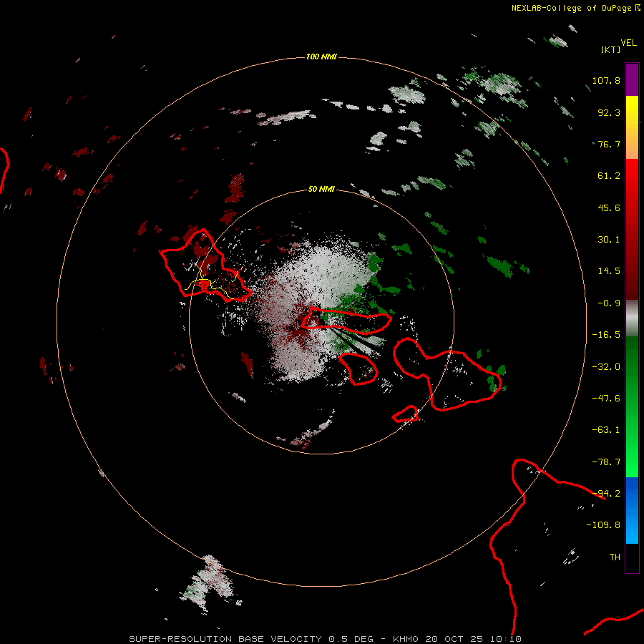Click the KHMO station identifier in caption
Screen dimensions: 644x644
point(406,639)
